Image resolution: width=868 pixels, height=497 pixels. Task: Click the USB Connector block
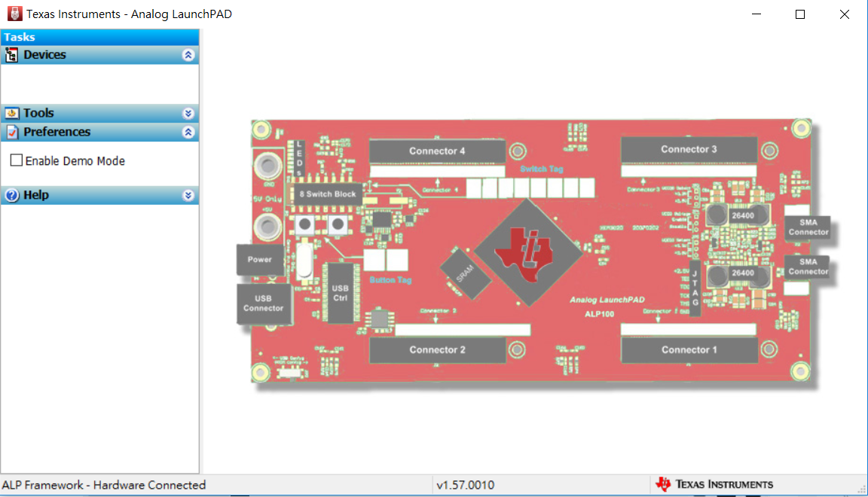click(264, 303)
